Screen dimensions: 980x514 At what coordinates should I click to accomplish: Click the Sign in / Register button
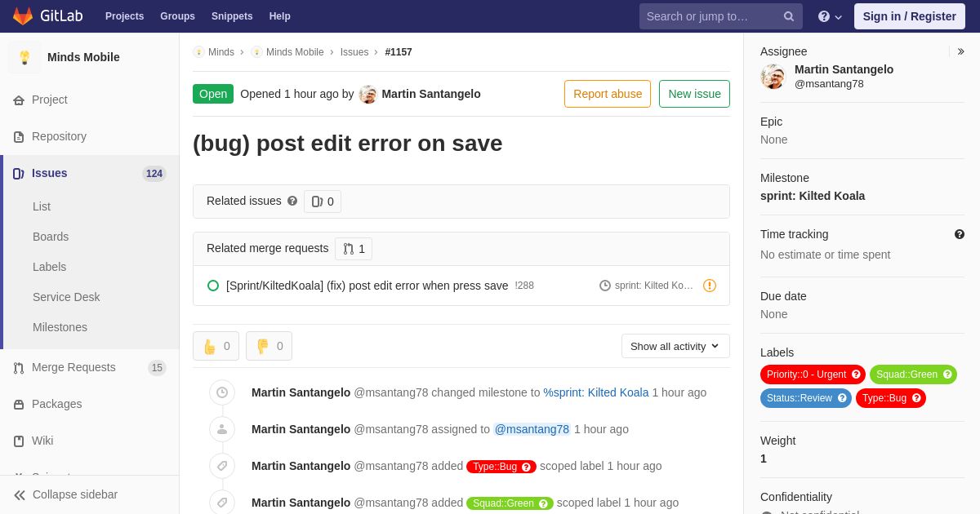click(x=910, y=16)
